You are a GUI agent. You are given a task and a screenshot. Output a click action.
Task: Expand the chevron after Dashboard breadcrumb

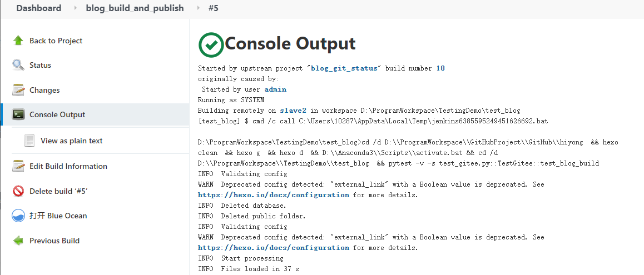[x=75, y=8]
